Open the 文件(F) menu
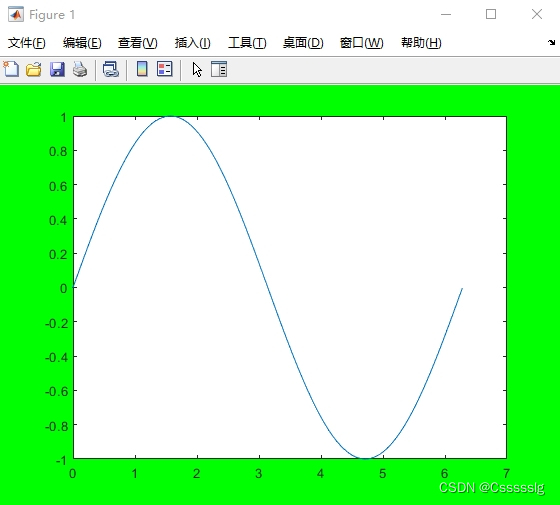 [27, 43]
